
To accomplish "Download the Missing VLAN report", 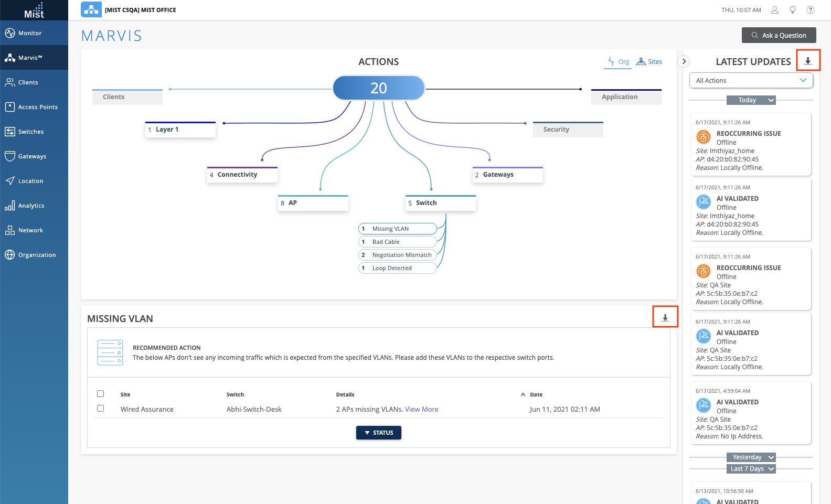I will click(x=665, y=318).
